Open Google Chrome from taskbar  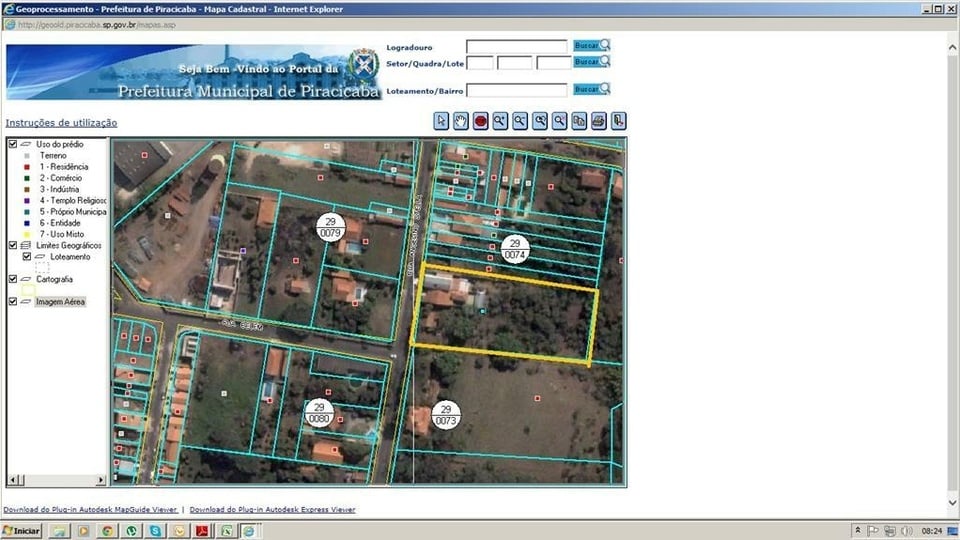tap(107, 531)
